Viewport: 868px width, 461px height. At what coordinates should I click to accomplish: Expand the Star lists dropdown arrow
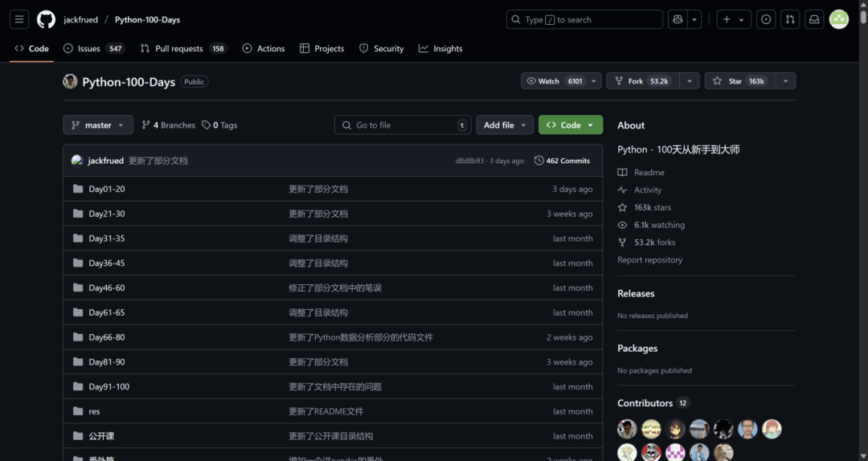[x=785, y=81]
